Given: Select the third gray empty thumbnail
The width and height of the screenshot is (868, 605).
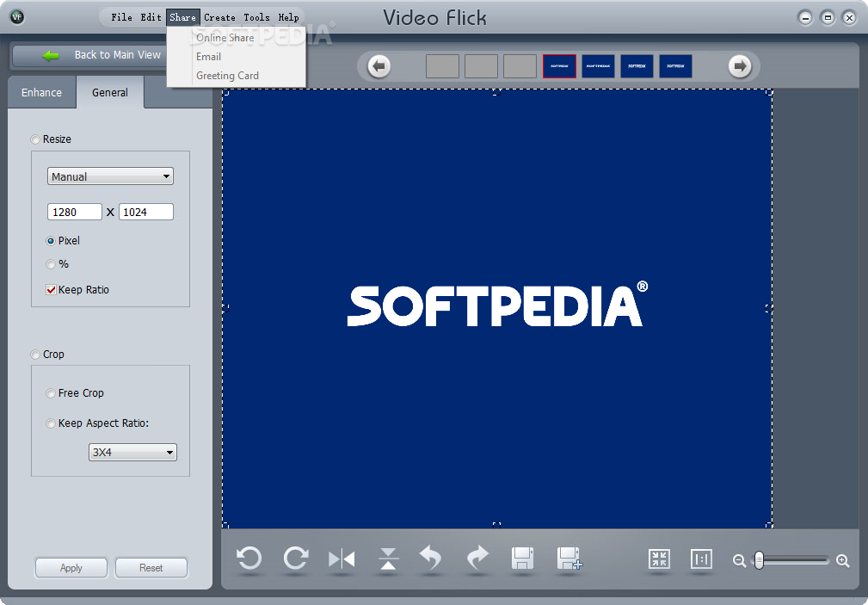Looking at the screenshot, I should pos(520,66).
